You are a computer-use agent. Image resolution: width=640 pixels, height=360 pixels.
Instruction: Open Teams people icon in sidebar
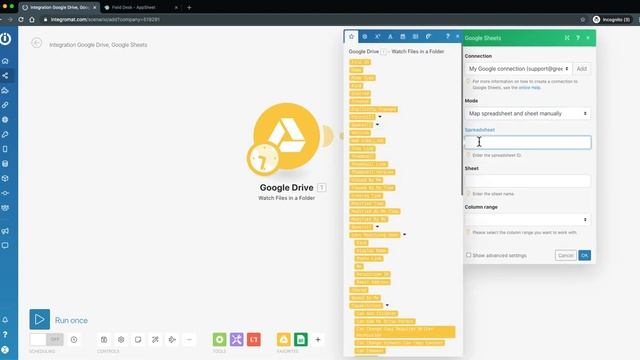point(5,208)
